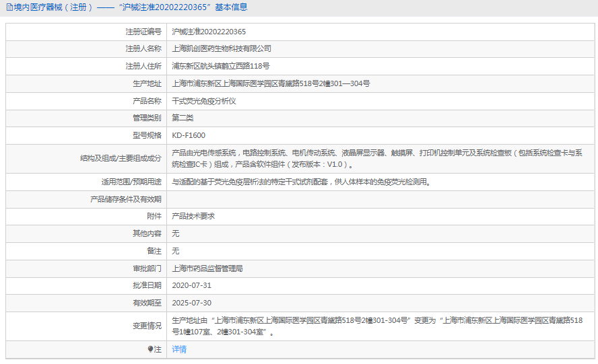Image resolution: width=598 pixels, height=364 pixels.
Task: Click production address 上海市浦东新区...2幢301—304号 value
Action: 271,83
